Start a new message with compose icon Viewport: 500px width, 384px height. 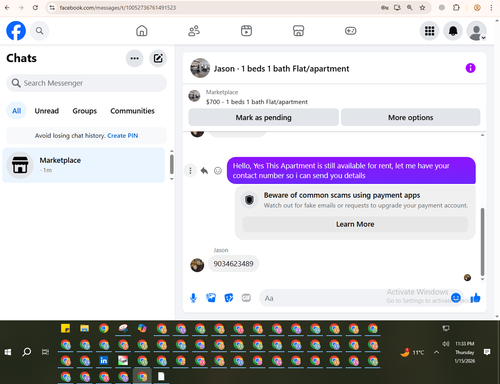(x=158, y=58)
